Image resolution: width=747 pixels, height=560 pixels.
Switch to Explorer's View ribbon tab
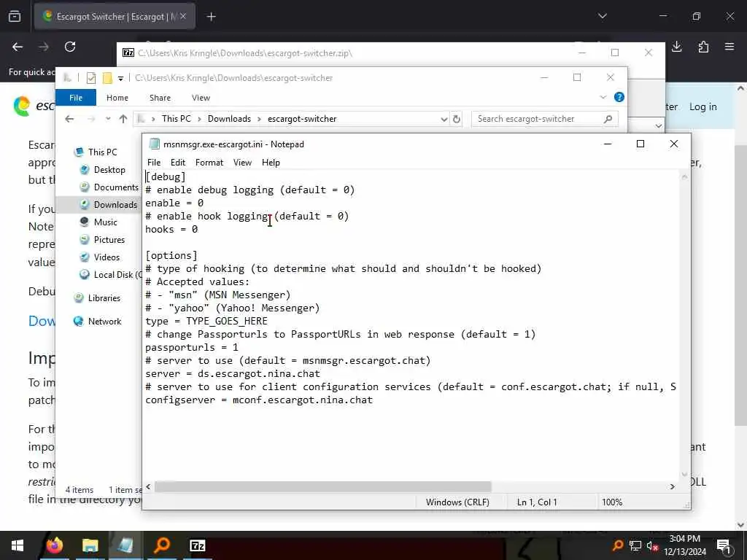201,98
